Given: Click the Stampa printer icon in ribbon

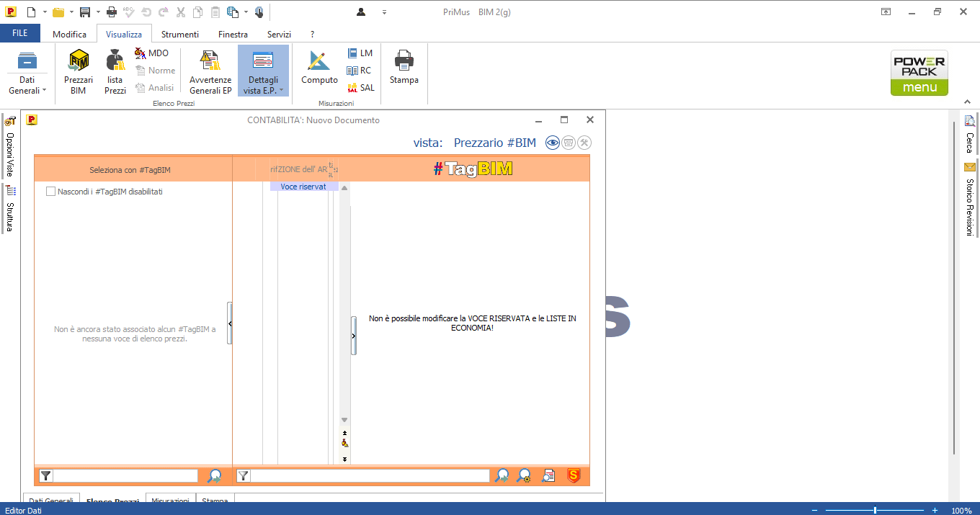Looking at the screenshot, I should tap(404, 68).
